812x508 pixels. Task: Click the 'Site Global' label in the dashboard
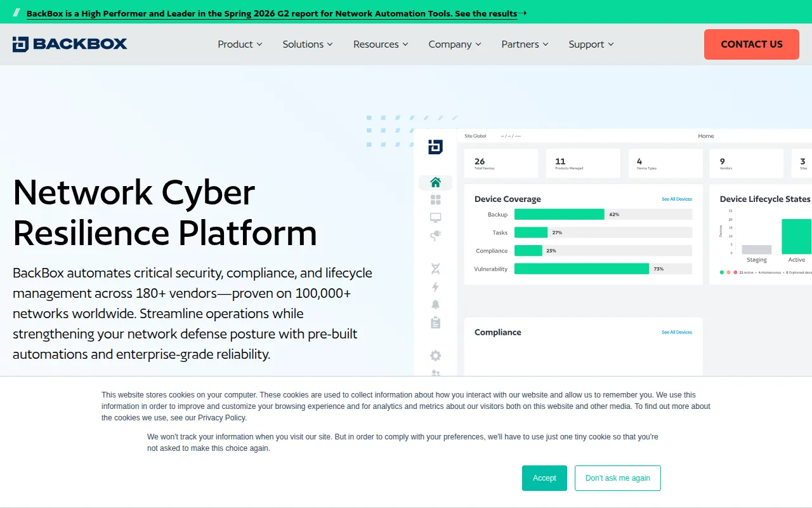pyautogui.click(x=475, y=136)
